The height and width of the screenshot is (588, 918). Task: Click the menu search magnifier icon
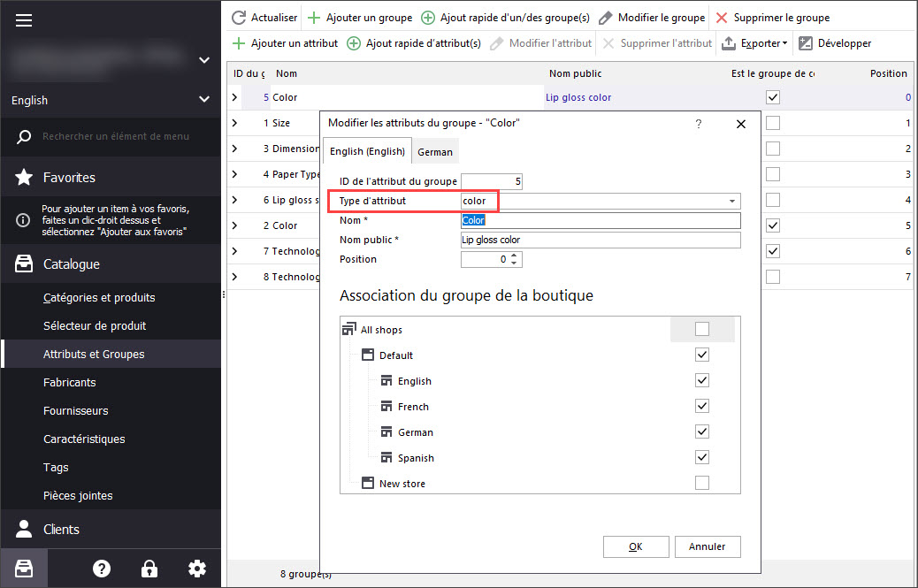point(23,137)
